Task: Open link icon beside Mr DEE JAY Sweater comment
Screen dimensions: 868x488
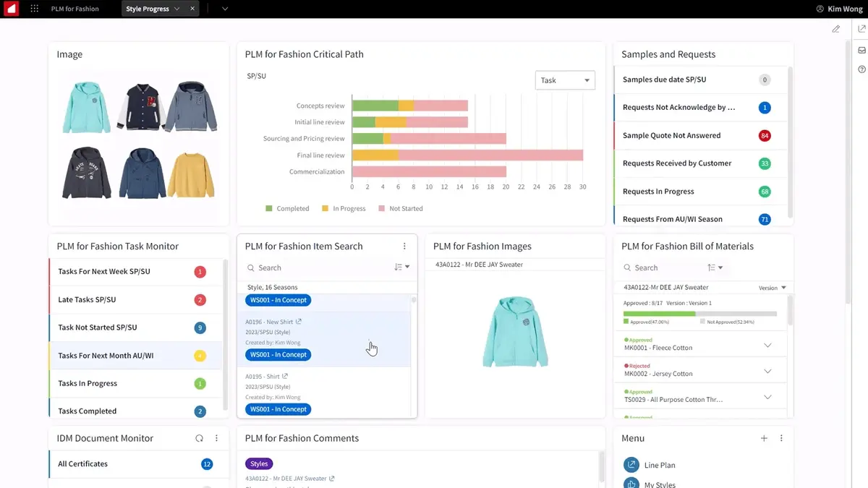Action: click(332, 479)
